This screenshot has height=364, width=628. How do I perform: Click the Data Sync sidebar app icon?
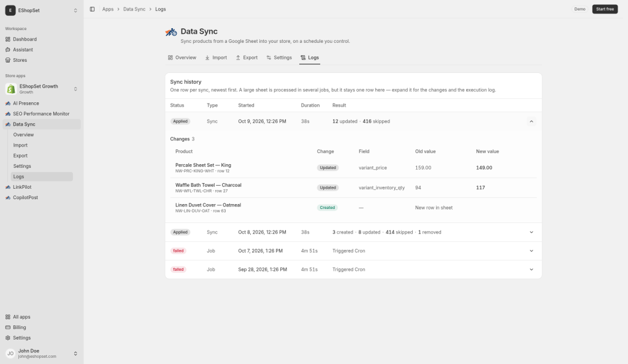[7, 124]
